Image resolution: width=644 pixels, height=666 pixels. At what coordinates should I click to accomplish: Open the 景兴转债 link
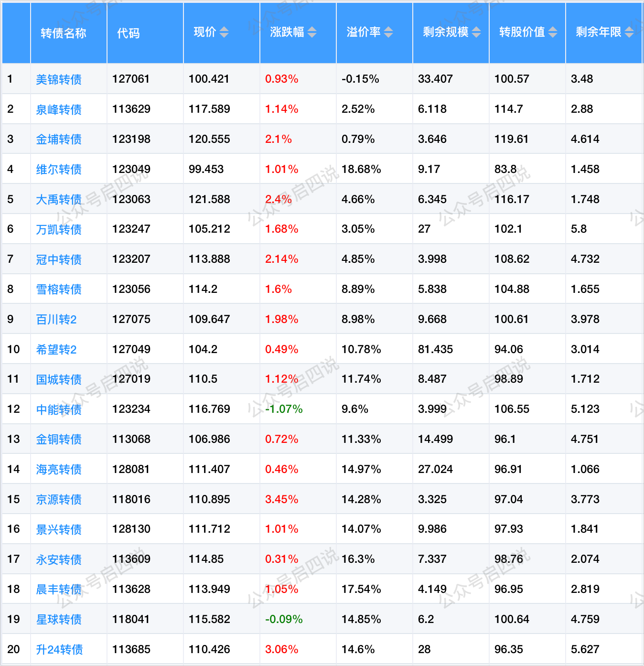point(59,529)
